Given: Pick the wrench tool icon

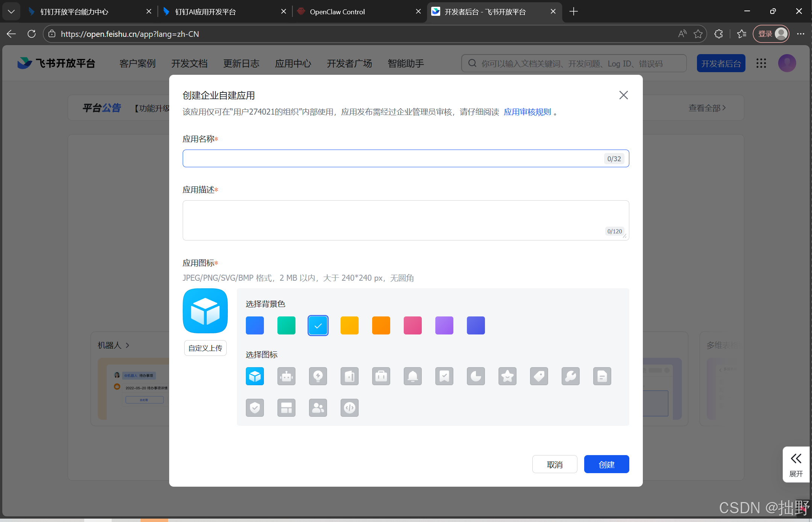Looking at the screenshot, I should 571,376.
